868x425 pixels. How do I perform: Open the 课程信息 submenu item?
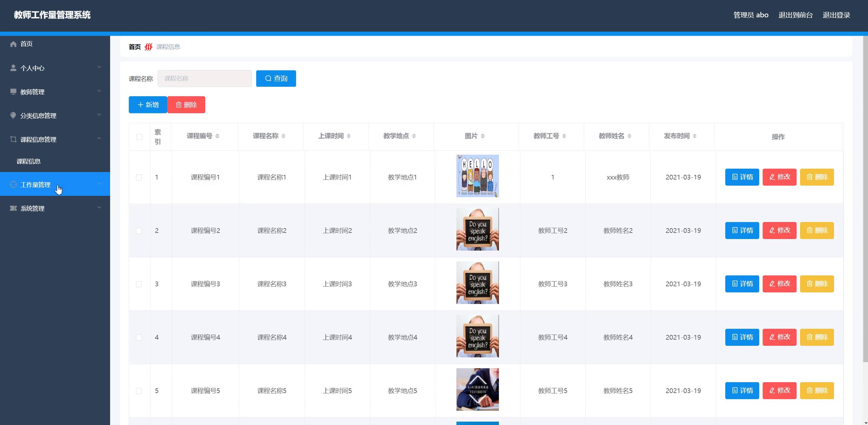pos(29,161)
